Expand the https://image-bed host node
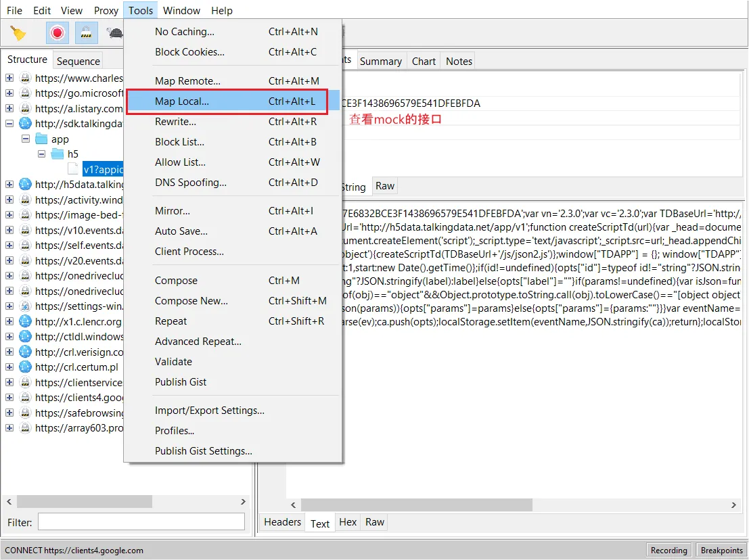Screen dimensions: 749x560 [9, 215]
